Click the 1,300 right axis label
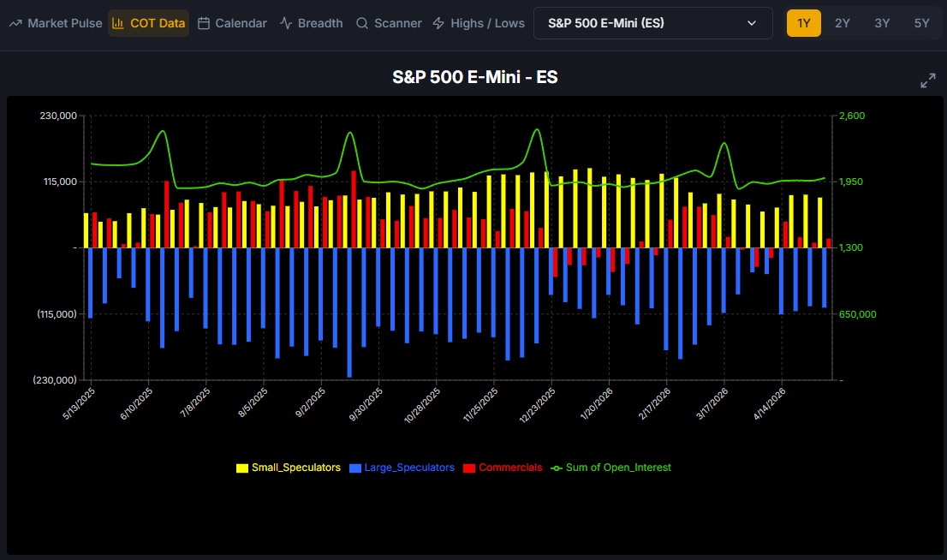Screen dimensions: 947x560 [851, 247]
